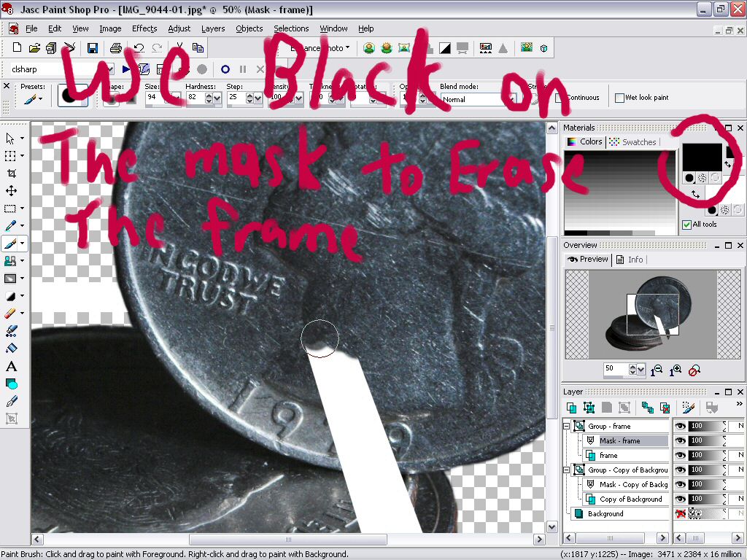The height and width of the screenshot is (560, 747).
Task: Click the Browse file cabinet icon
Action: 52,47
